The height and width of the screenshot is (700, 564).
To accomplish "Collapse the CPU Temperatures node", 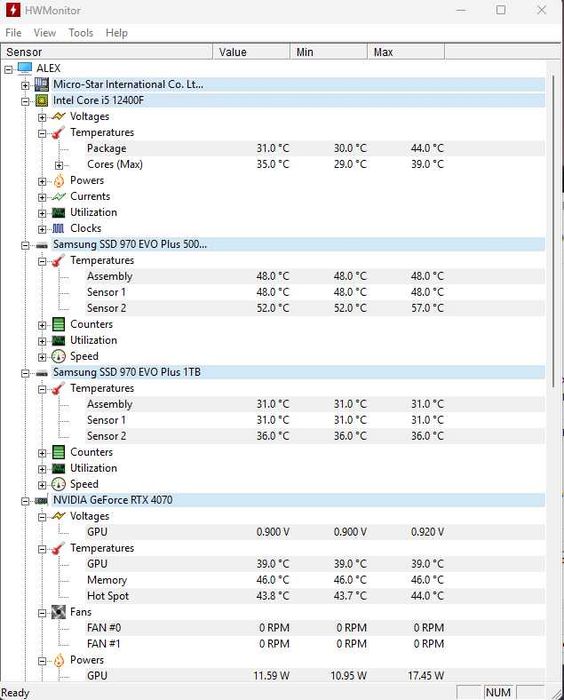I will tap(42, 133).
